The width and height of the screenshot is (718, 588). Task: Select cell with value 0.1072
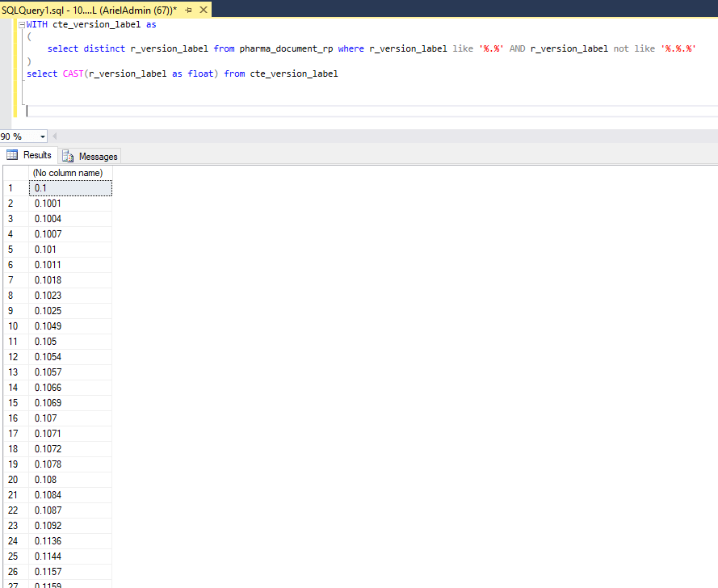pyautogui.click(x=70, y=449)
